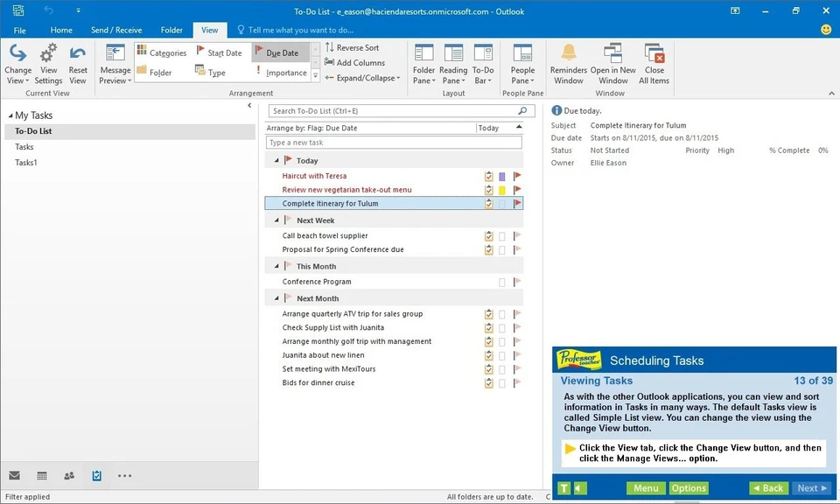Collapse the Next Month group

pos(276,297)
